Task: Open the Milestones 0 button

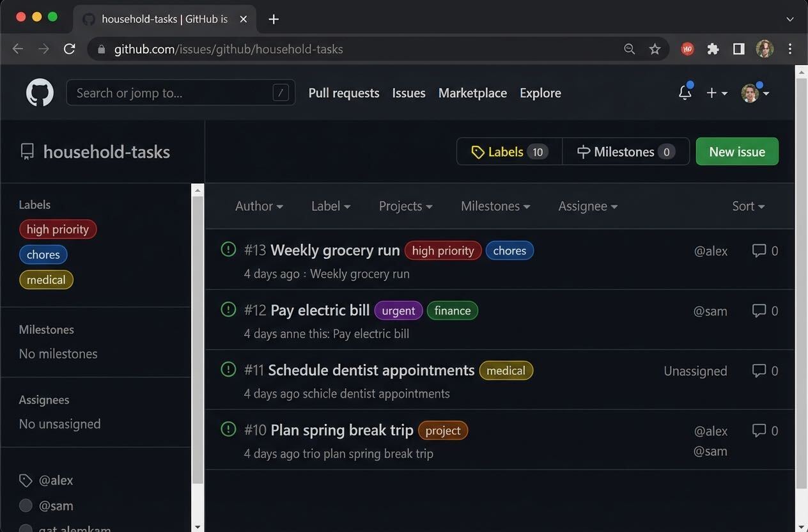Action: (626, 152)
